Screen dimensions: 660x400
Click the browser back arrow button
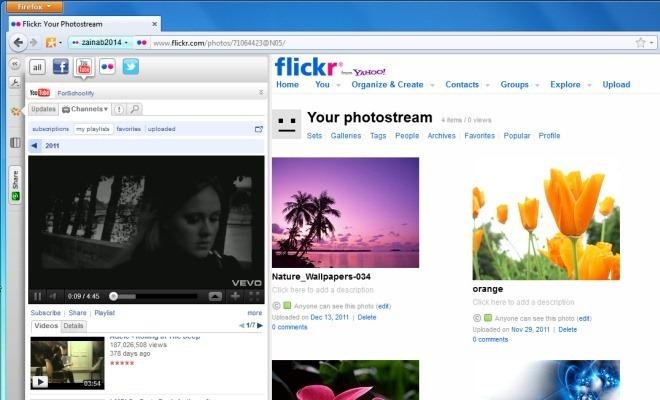click(x=18, y=43)
